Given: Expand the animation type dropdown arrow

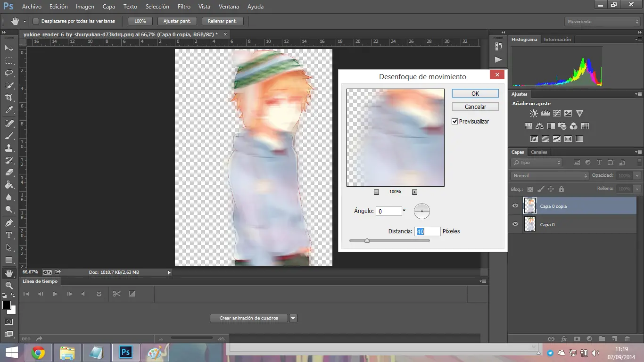Looking at the screenshot, I should 293,318.
